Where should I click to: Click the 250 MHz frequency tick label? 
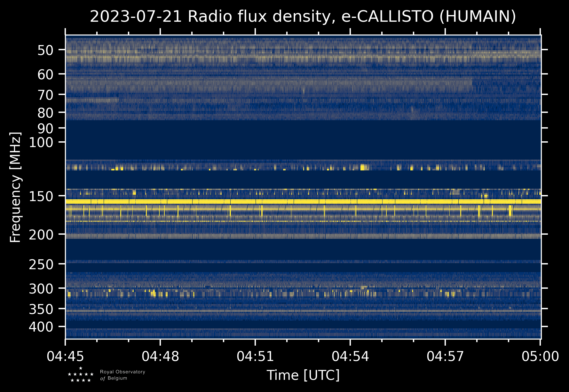click(41, 264)
